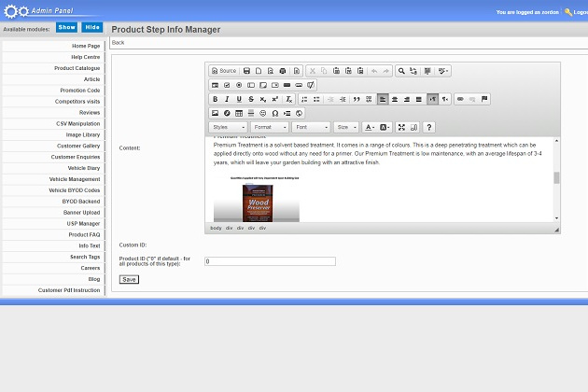588x392 pixels.
Task: Open the Styles dropdown
Action: pyautogui.click(x=228, y=127)
